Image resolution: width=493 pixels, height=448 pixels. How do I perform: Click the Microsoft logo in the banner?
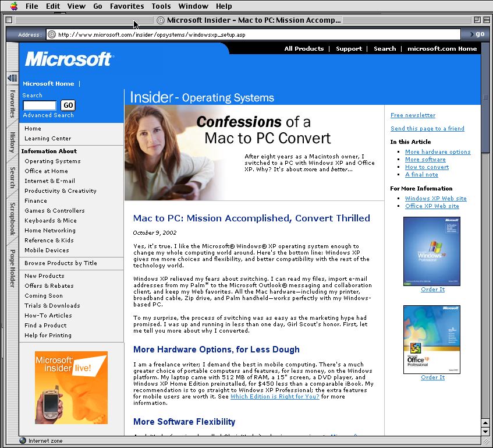click(x=68, y=59)
